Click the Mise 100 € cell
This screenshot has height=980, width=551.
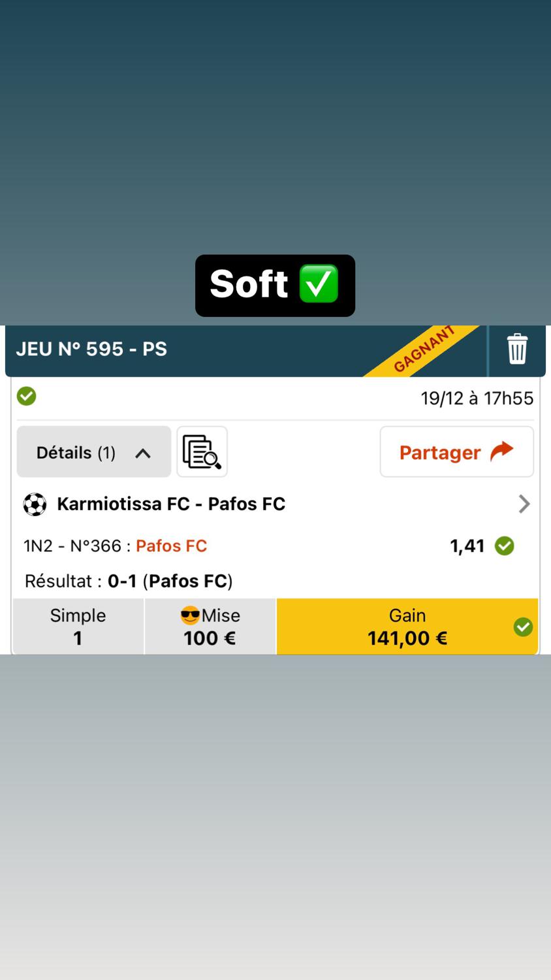pyautogui.click(x=210, y=627)
